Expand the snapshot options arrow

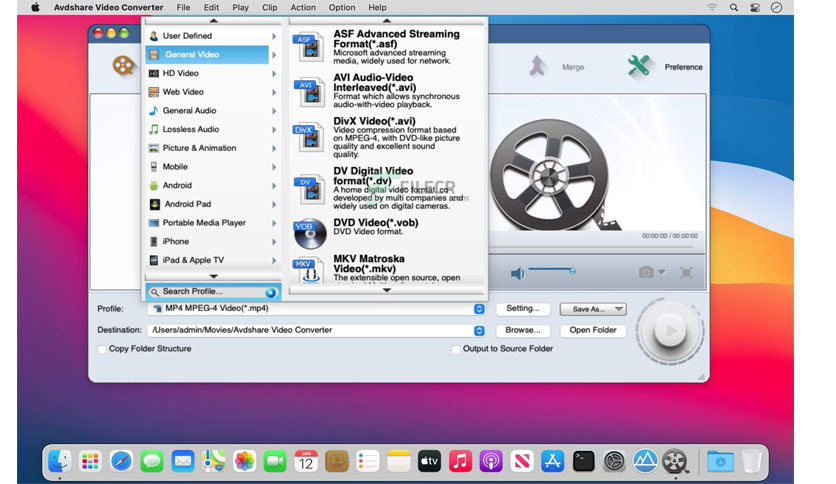click(x=662, y=272)
